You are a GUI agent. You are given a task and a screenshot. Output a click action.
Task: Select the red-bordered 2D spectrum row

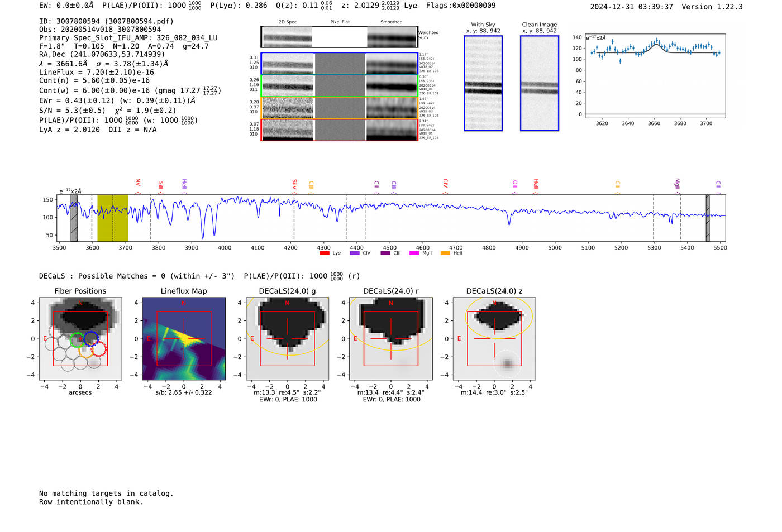click(339, 130)
